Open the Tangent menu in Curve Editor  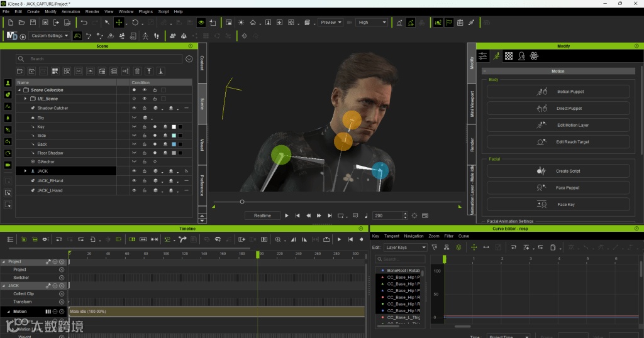coord(391,236)
